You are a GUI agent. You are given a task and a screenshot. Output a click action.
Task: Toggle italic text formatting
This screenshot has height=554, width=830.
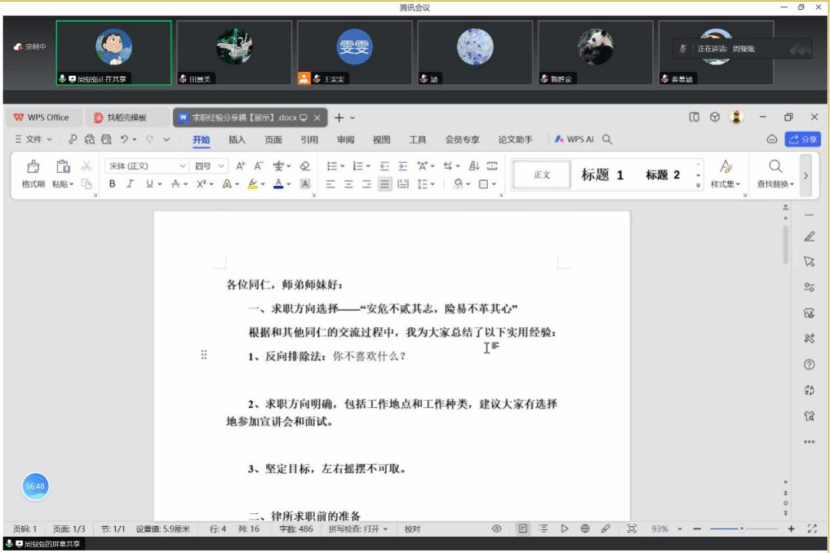(x=130, y=184)
